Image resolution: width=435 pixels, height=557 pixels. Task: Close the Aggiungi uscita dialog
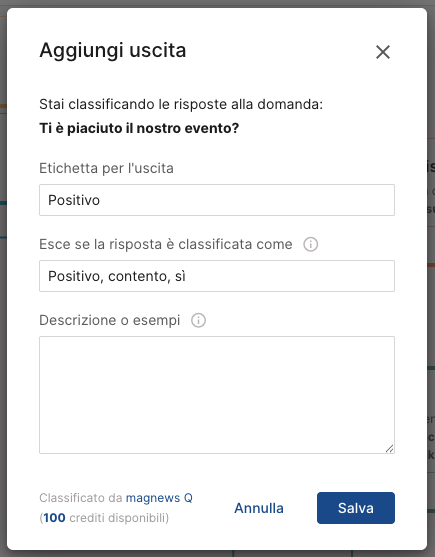point(383,52)
